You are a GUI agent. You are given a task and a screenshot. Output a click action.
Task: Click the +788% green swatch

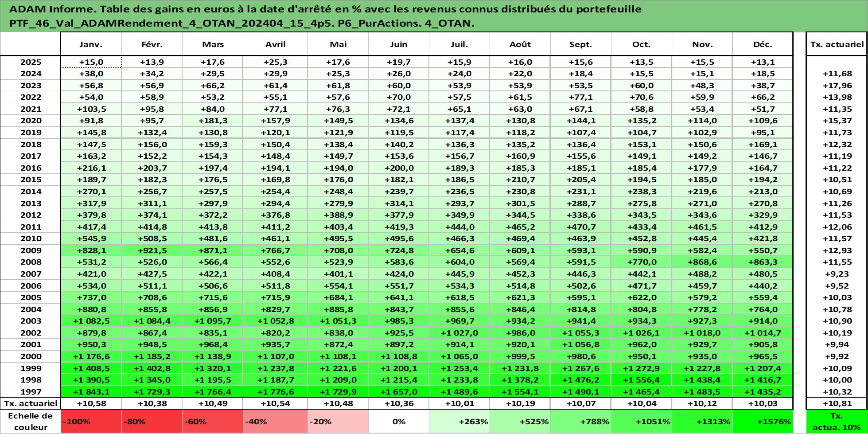click(580, 422)
